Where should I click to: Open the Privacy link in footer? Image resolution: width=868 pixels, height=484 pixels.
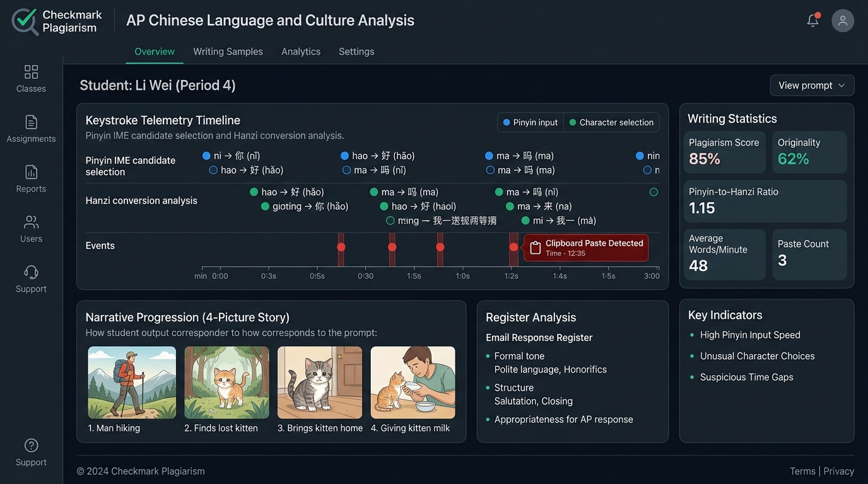click(x=838, y=471)
